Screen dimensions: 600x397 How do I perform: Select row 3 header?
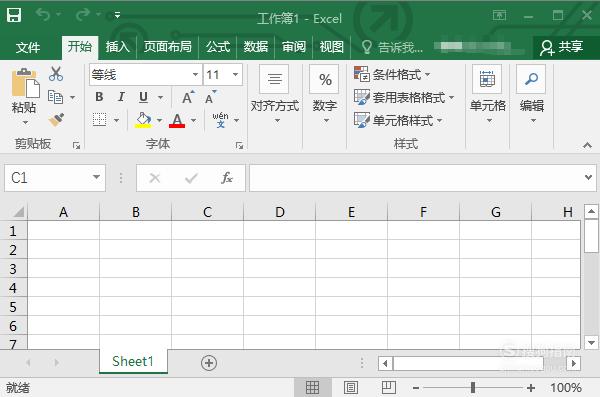pyautogui.click(x=13, y=268)
